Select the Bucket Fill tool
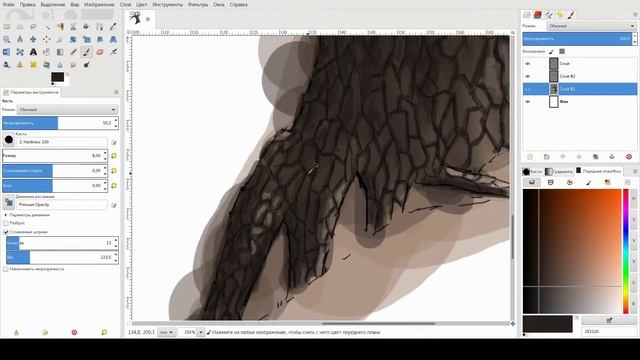Viewport: 640px width, 360px height. click(x=47, y=52)
